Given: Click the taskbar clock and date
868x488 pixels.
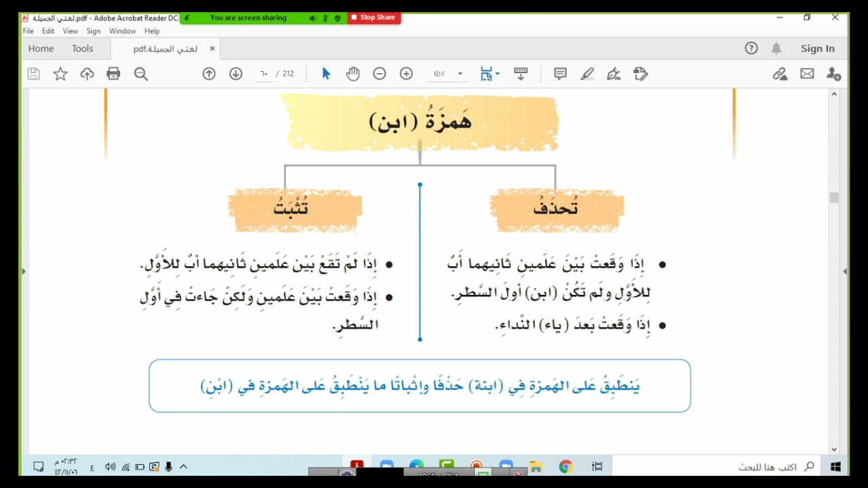Looking at the screenshot, I should click(x=66, y=467).
